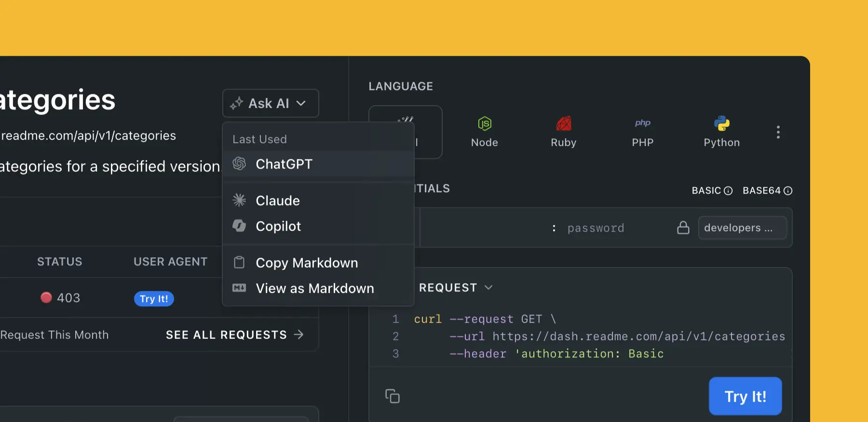Click the red 403 status indicator

click(x=46, y=298)
